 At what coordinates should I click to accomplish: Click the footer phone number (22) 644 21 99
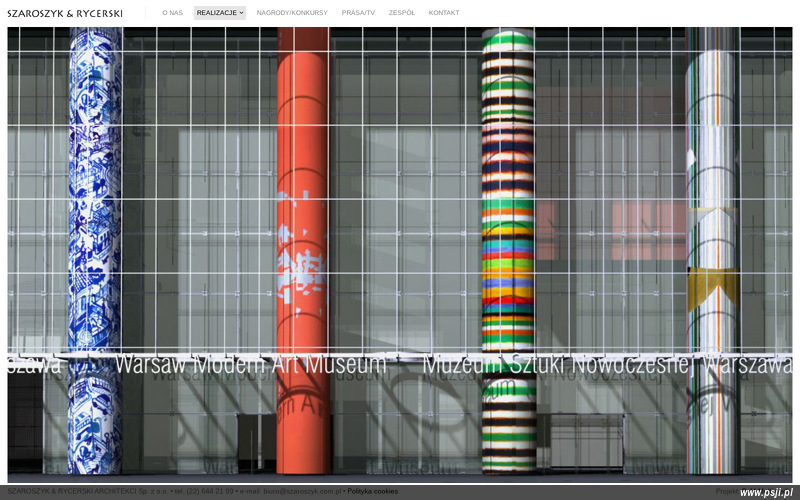tap(210, 491)
